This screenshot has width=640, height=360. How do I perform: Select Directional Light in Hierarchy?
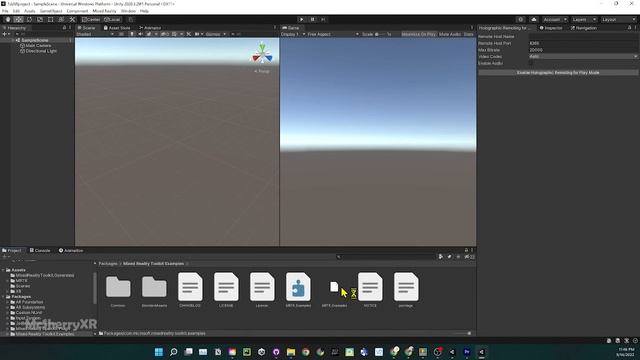click(38, 51)
